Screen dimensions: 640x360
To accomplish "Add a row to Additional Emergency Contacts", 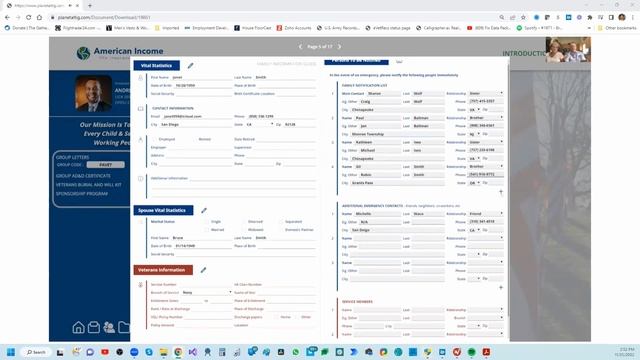I will [x=501, y=287].
